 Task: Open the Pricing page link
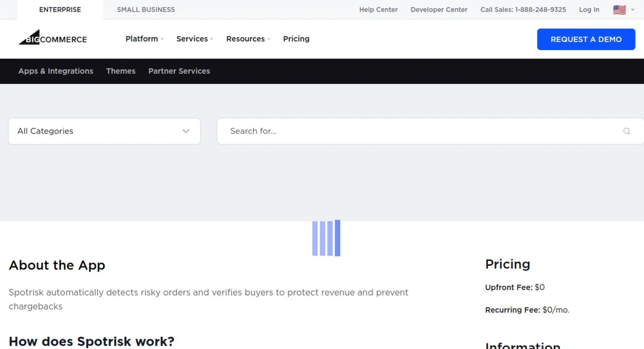pyautogui.click(x=296, y=39)
